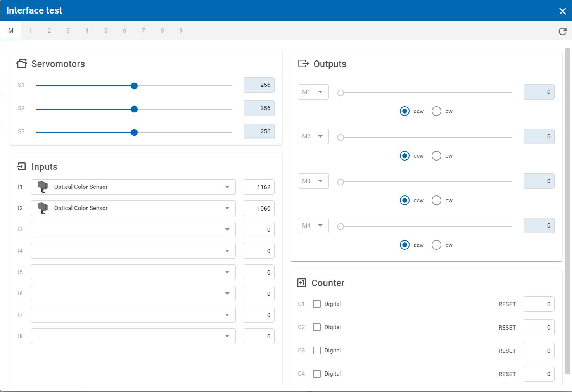The width and height of the screenshot is (572, 392).
Task: Open the I7 sensor type dropdown
Action: [133, 315]
